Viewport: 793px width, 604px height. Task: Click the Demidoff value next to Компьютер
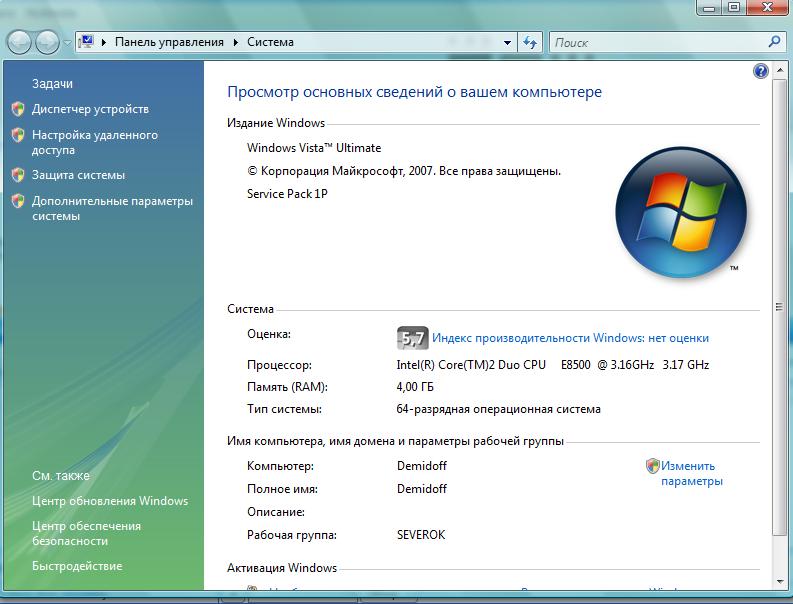pos(422,466)
